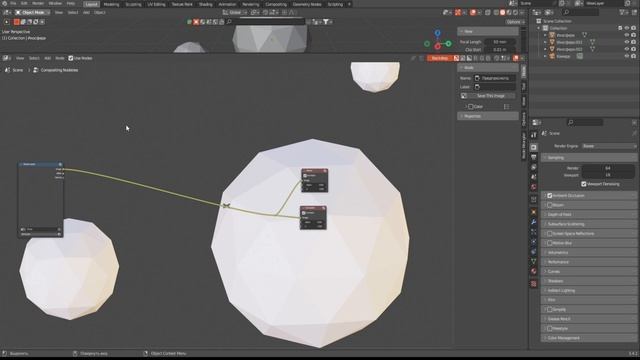Open the viewport Options dropdown
The width and height of the screenshot is (640, 360).
[515, 22]
